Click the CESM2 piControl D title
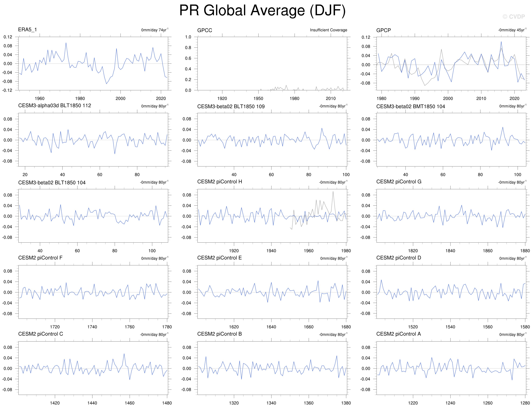The height and width of the screenshot is (409, 532). (398, 258)
